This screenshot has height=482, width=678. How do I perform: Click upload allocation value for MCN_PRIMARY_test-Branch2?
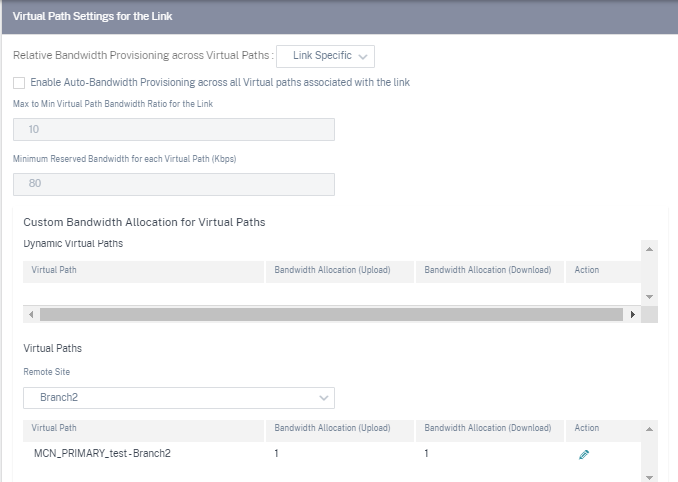pos(276,453)
